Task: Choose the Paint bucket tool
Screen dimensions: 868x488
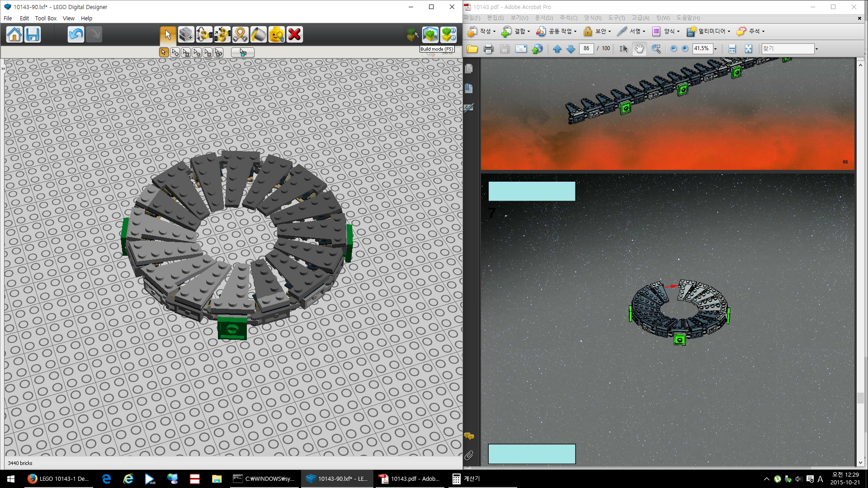Action: pos(258,34)
